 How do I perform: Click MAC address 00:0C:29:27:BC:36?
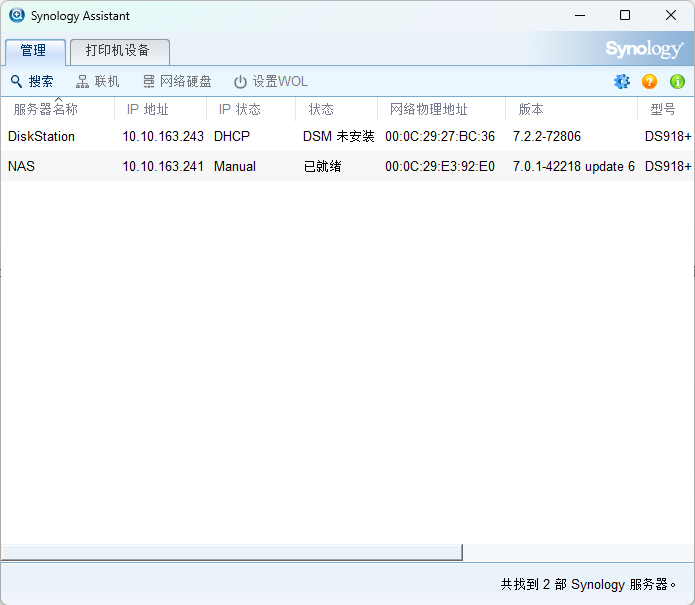click(x=440, y=137)
